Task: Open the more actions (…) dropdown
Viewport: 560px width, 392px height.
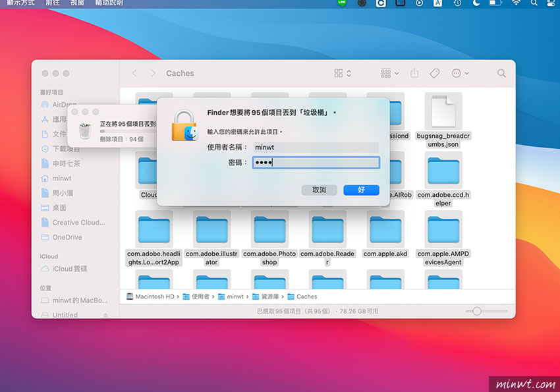Action: 460,73
